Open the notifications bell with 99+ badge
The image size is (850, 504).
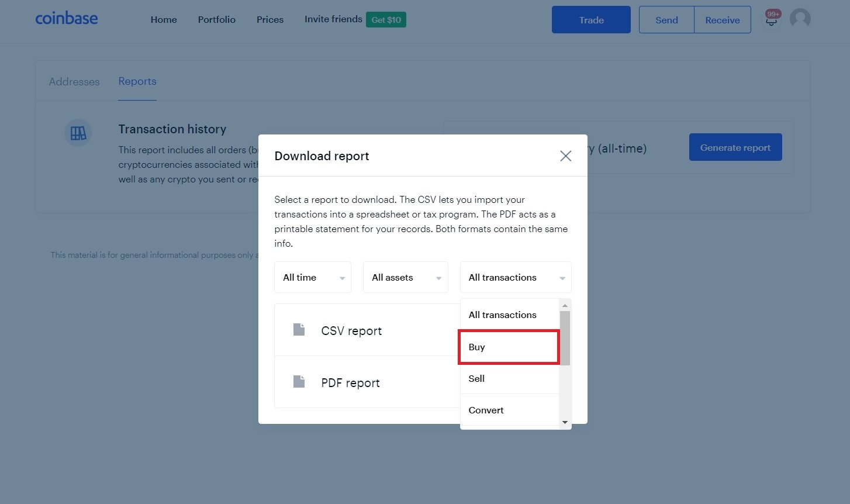click(772, 19)
